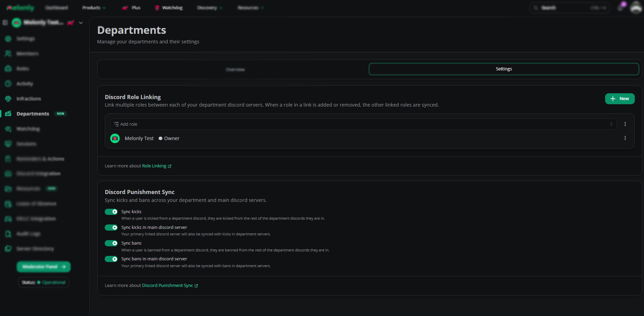Expand the Discovery menu in top bar
The width and height of the screenshot is (644, 316).
pos(209,8)
